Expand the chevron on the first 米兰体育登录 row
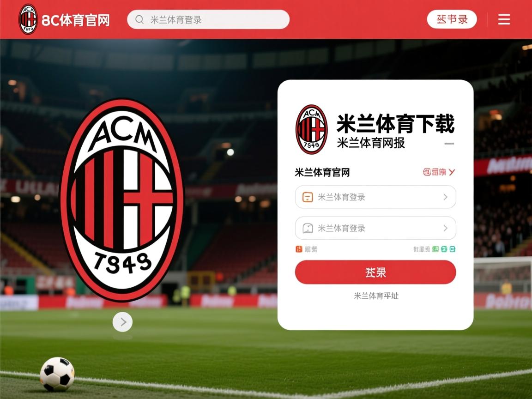This screenshot has width=532, height=399. [x=446, y=197]
